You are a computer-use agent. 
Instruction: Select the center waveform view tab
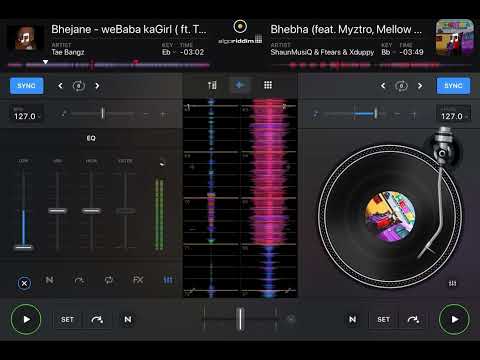click(240, 85)
